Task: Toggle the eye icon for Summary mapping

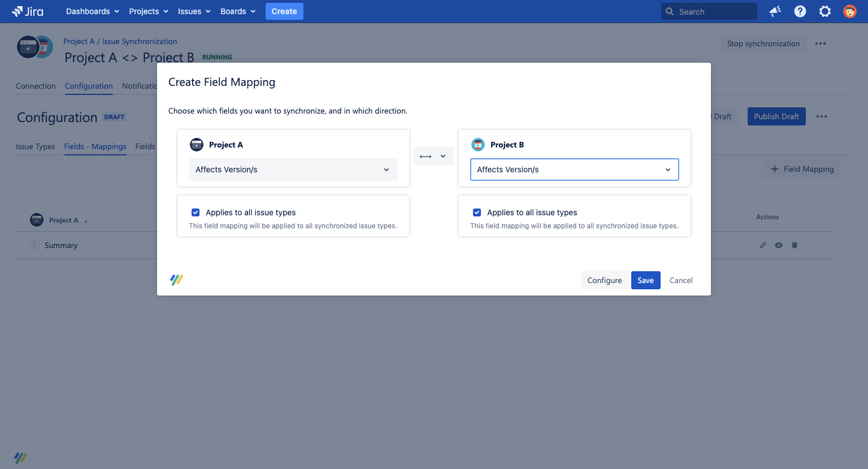Action: [x=779, y=245]
